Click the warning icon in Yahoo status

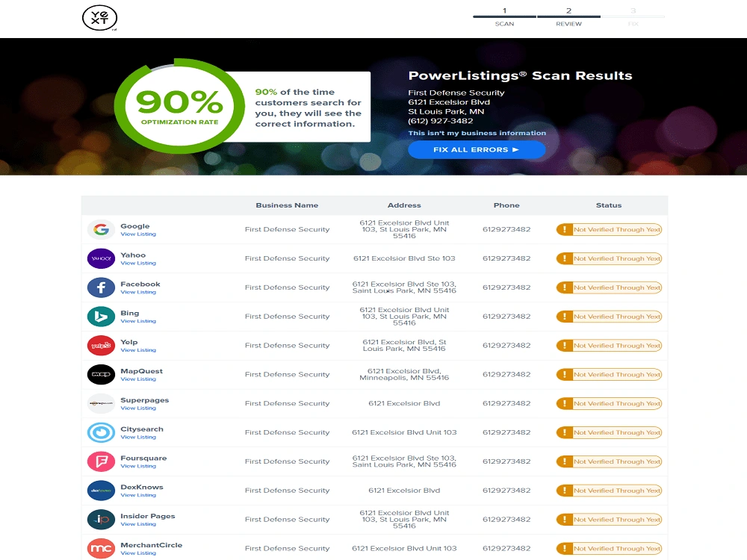coord(565,258)
